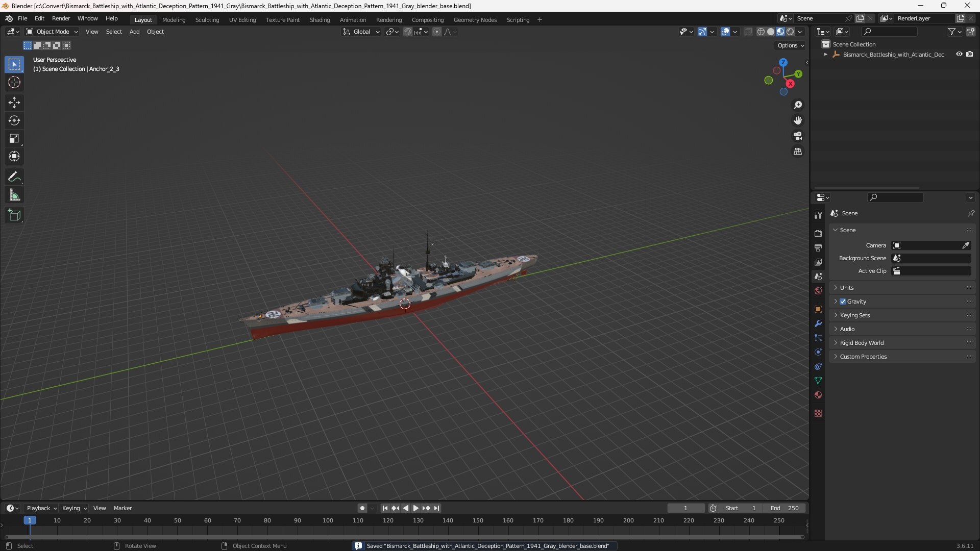The image size is (980, 551).
Task: Select the Scale tool
Action: coord(14,139)
